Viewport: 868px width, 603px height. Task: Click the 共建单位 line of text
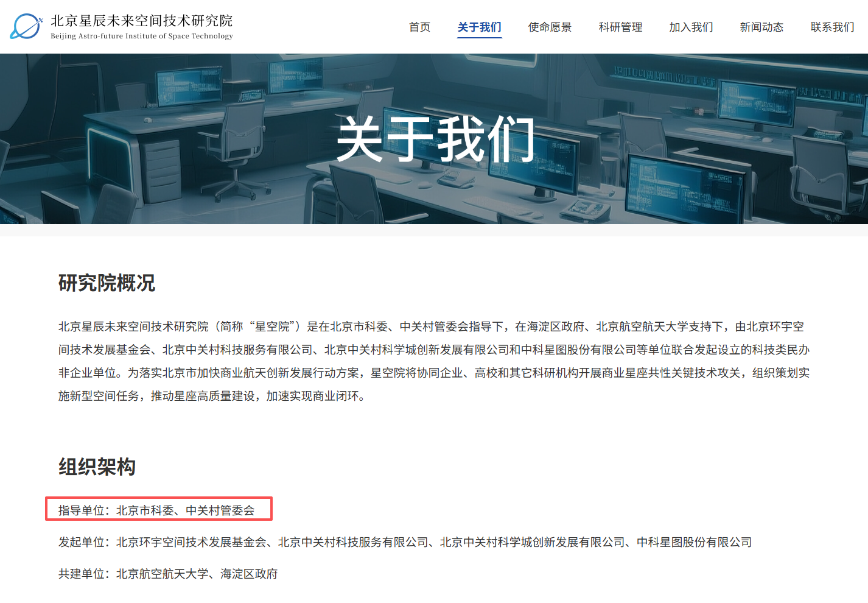tap(168, 574)
